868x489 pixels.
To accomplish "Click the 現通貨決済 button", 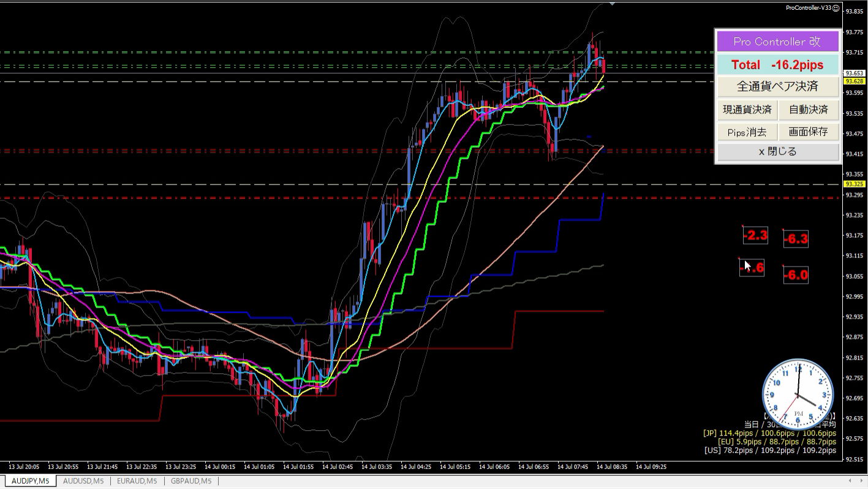I will [747, 110].
